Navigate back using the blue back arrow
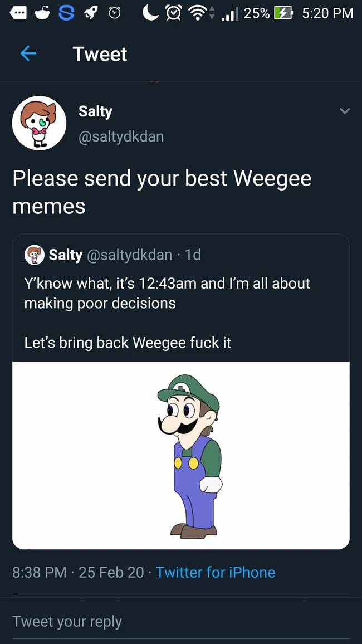This screenshot has height=644, width=362. point(28,53)
